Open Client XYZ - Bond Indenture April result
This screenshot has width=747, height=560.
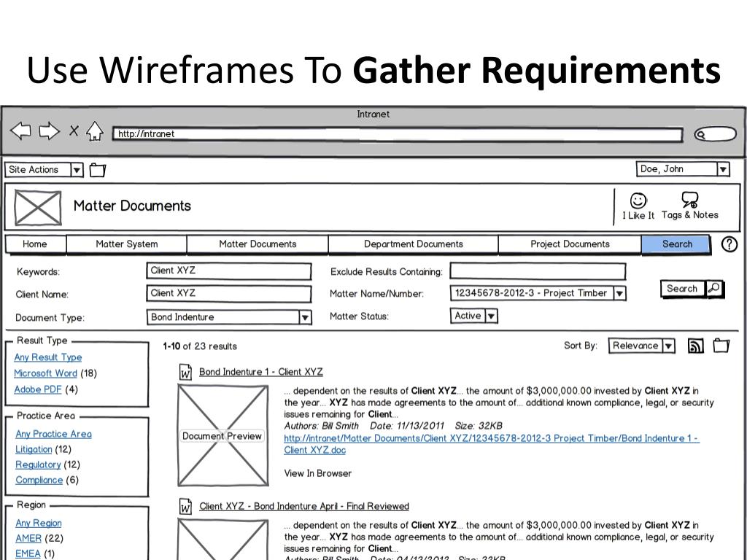[304, 506]
